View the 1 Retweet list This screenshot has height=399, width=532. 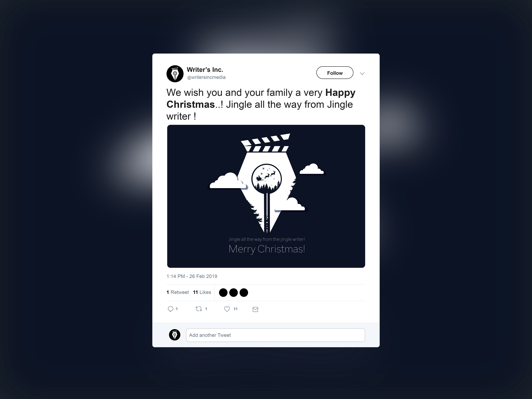click(178, 292)
